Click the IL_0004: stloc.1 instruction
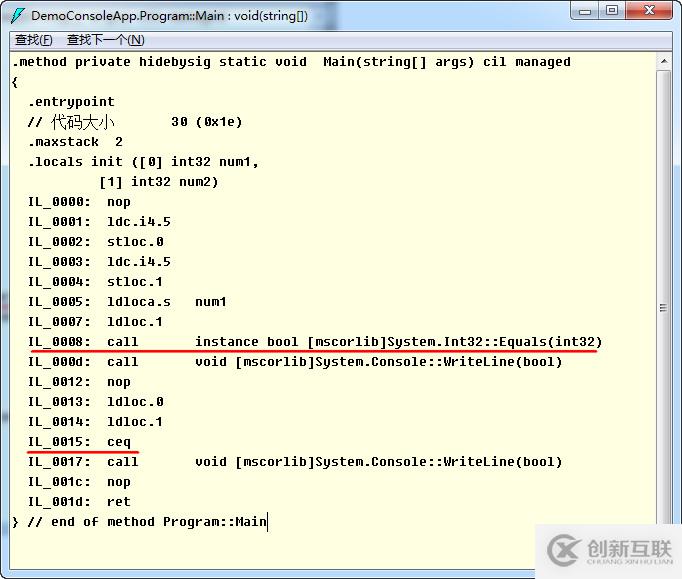Screen dimensions: 682x579 96,282
